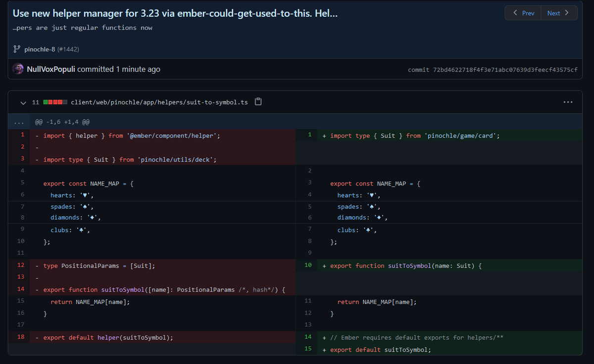Screen dimensions: 594x364
Task: Go to the next commit with Next
Action: [559, 13]
